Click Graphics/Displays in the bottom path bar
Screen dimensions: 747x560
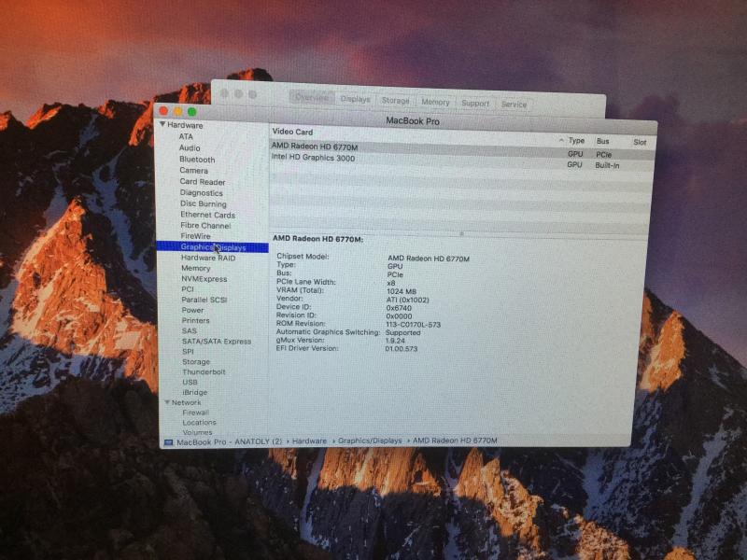pos(370,441)
